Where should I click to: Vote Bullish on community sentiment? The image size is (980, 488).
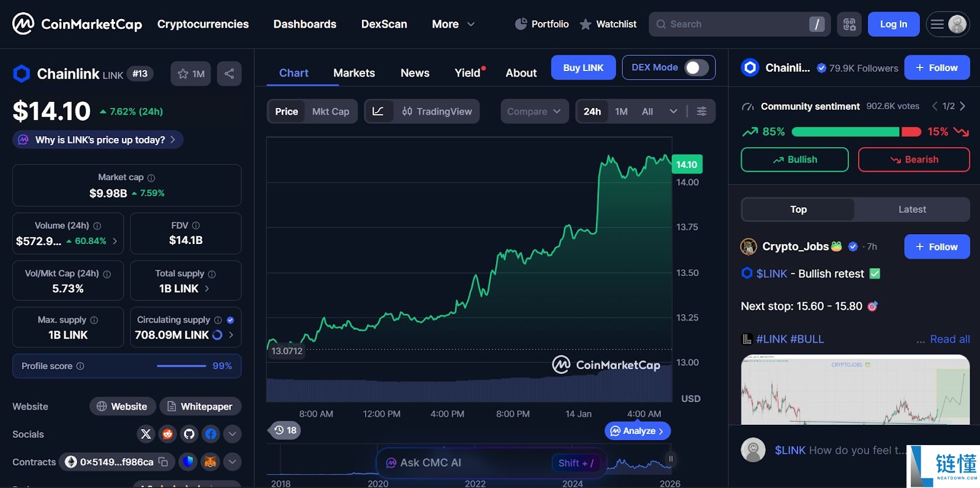[x=795, y=159]
